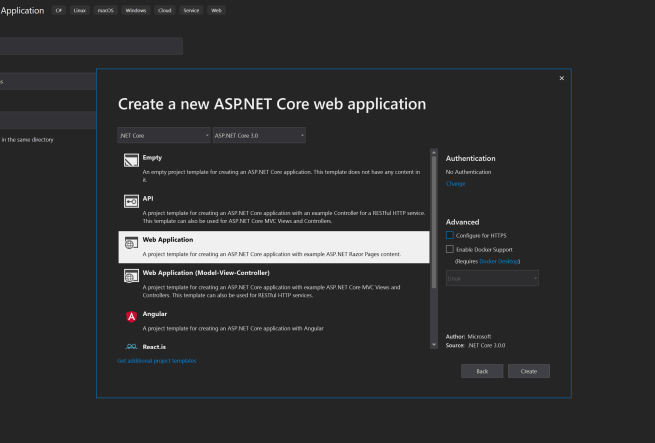Close the dialog with the X icon
The image size is (655, 443).
click(x=561, y=78)
